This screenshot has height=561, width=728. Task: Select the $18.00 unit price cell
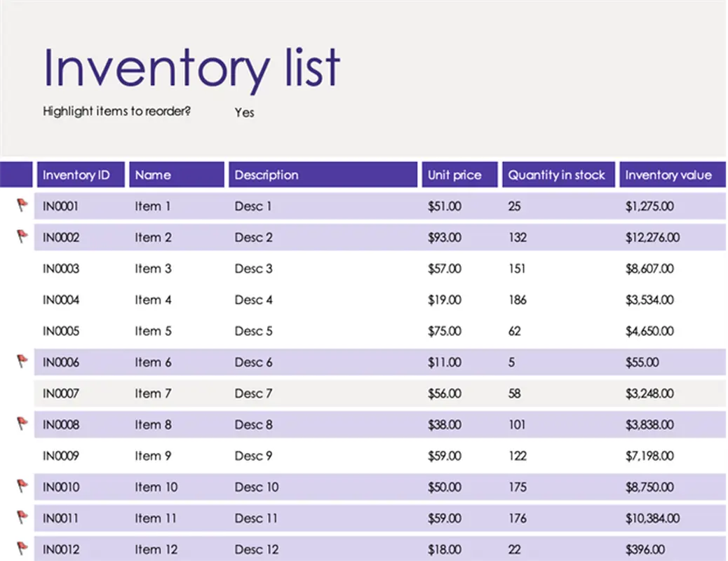445,549
